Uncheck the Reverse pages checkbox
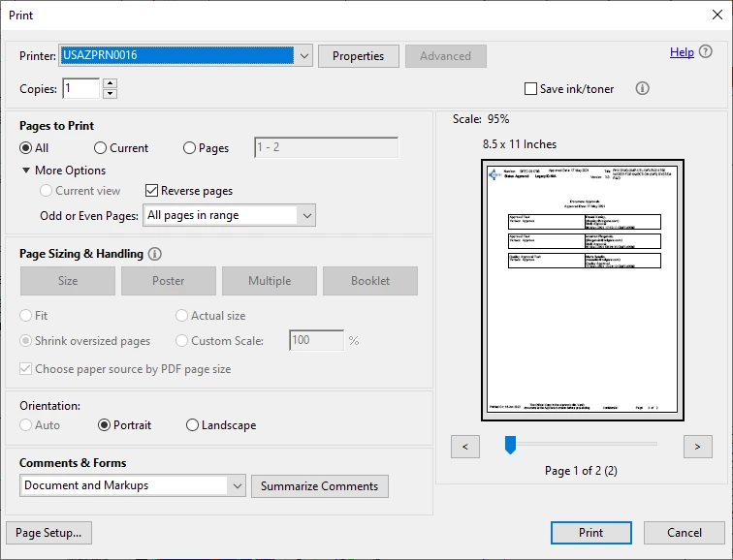Image resolution: width=733 pixels, height=560 pixels. 151,191
